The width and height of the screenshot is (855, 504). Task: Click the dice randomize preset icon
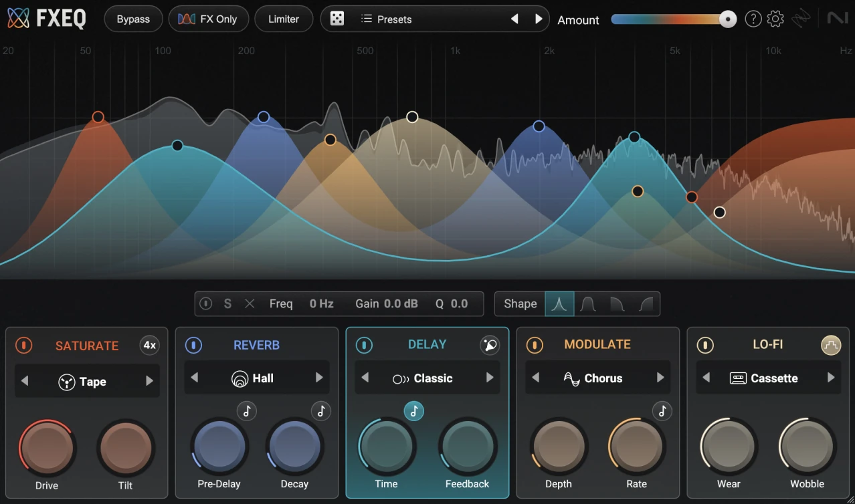(337, 19)
